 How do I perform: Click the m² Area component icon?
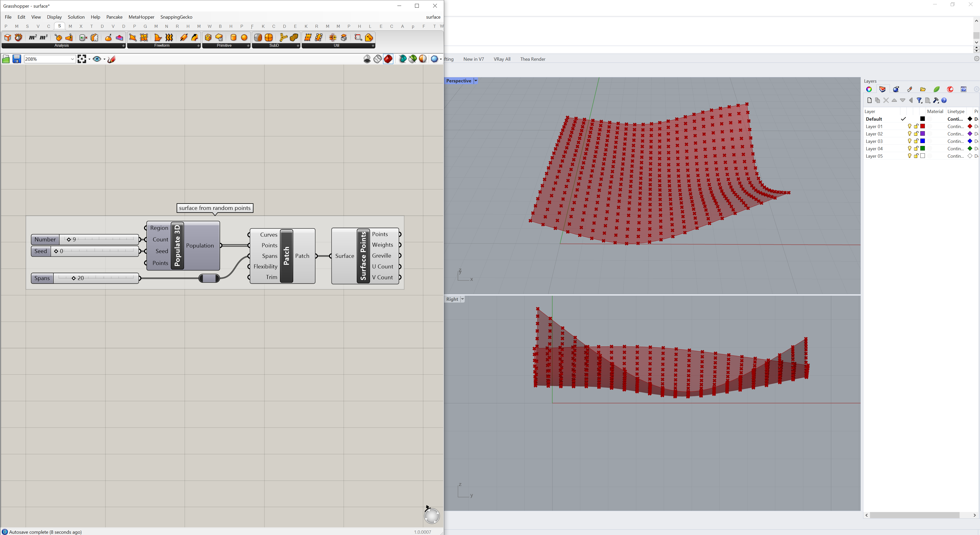pyautogui.click(x=33, y=37)
